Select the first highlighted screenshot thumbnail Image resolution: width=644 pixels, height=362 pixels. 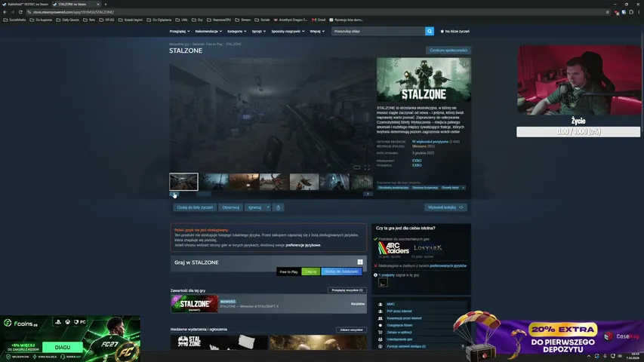click(x=183, y=182)
